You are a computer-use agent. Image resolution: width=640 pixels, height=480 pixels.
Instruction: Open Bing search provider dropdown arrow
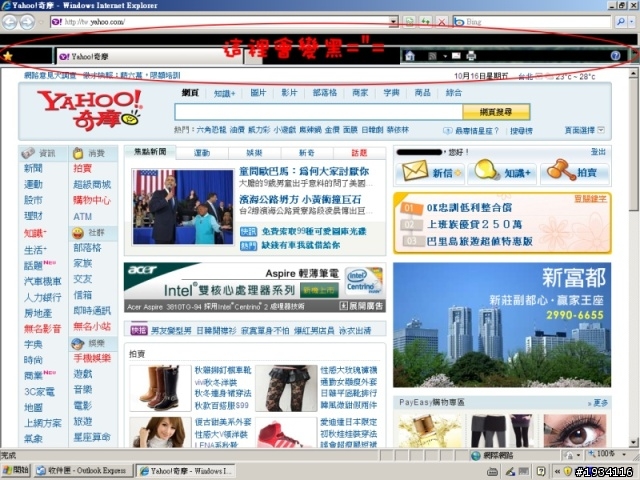tap(632, 22)
